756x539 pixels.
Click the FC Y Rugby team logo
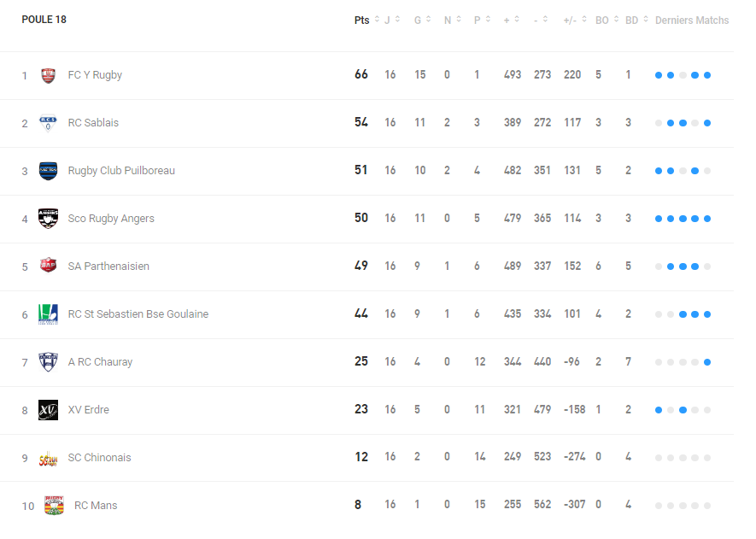48,75
